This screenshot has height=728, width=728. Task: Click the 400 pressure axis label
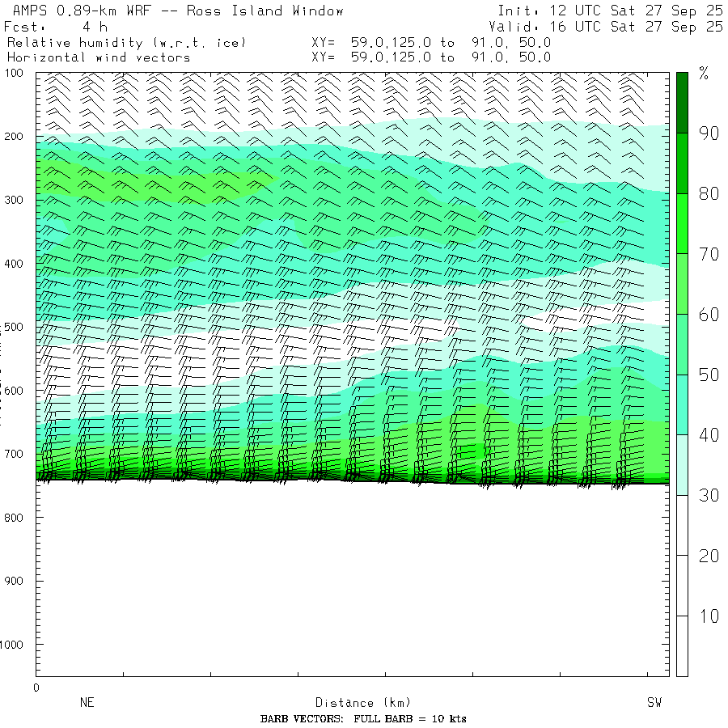point(14,264)
